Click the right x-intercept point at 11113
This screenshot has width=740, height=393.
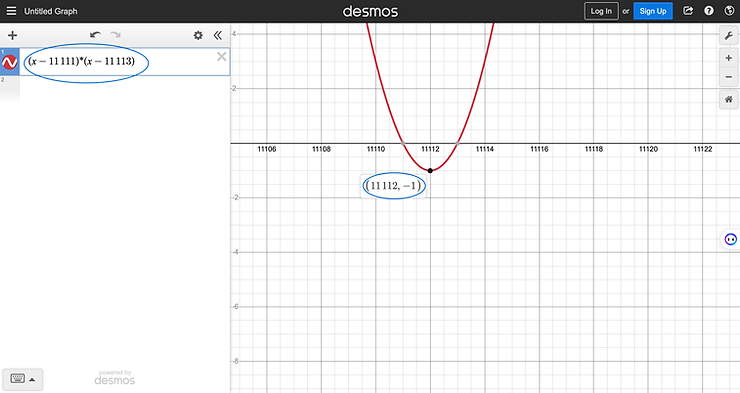(457, 143)
